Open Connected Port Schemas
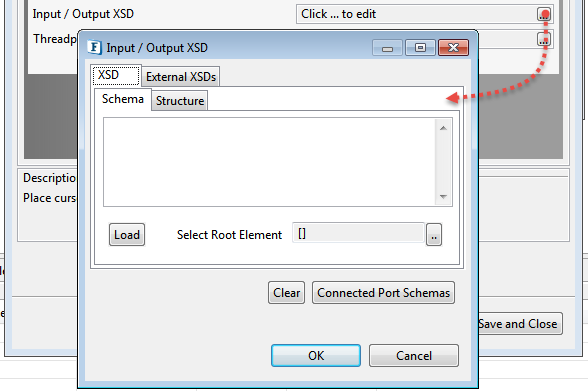The width and height of the screenshot is (588, 391). click(383, 293)
